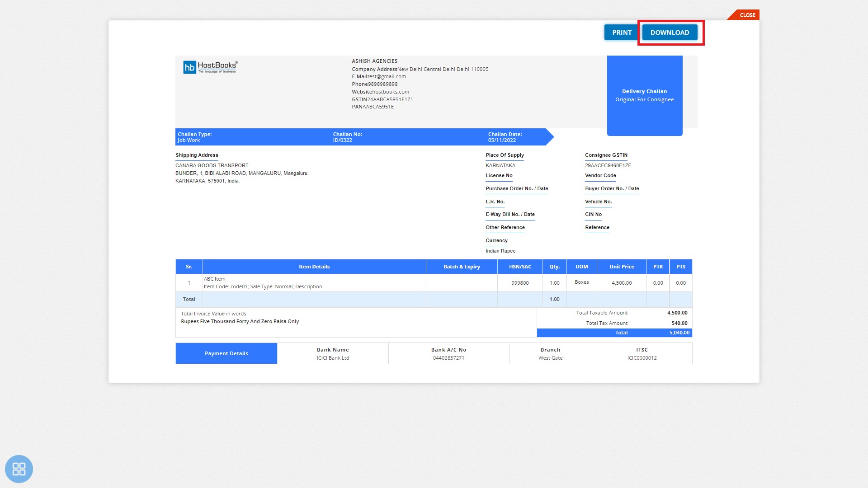This screenshot has height=488, width=868.
Task: Click HSN code 999800 cell
Action: coord(520,283)
